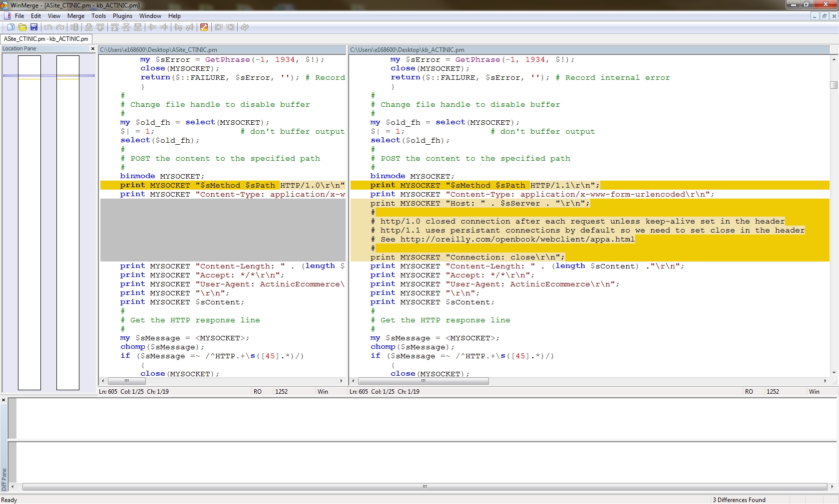Click the Open folder toolbar icon
The width and height of the screenshot is (839, 504).
(x=22, y=27)
